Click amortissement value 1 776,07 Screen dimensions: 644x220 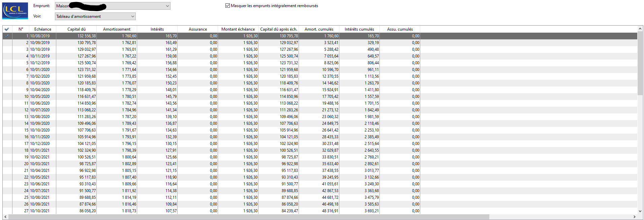129,83
